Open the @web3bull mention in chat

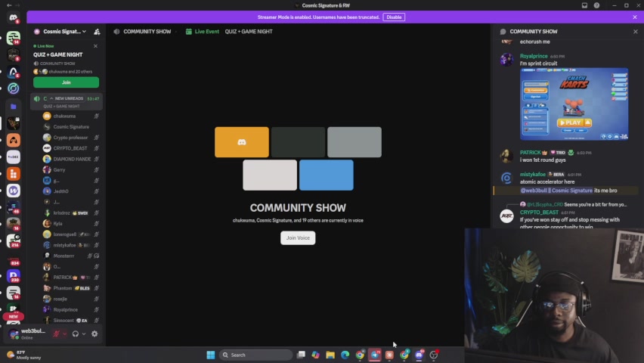click(556, 191)
